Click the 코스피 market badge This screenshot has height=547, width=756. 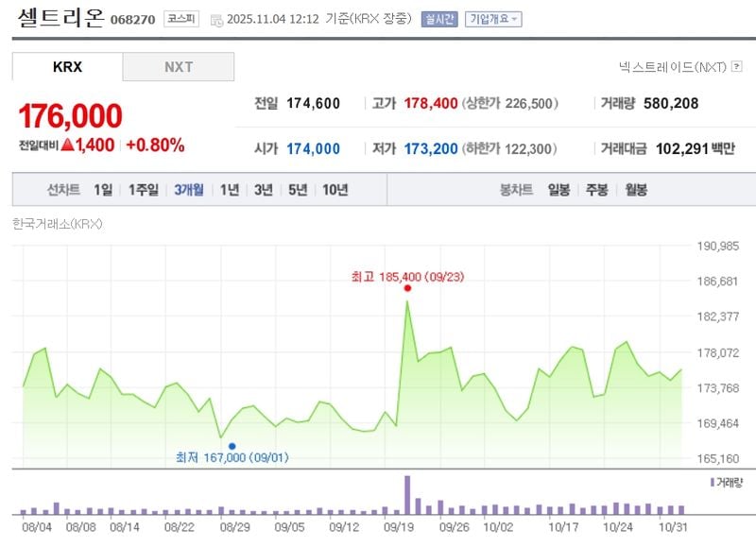coord(181,19)
